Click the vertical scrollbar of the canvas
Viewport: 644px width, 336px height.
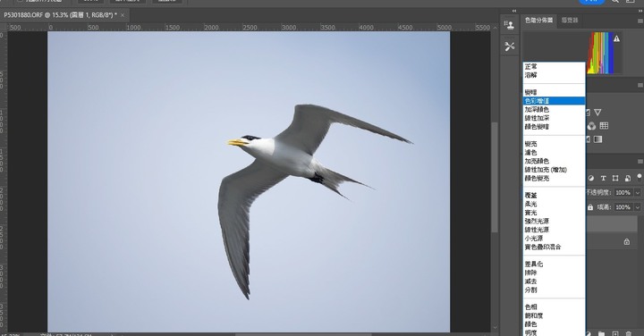point(495,176)
